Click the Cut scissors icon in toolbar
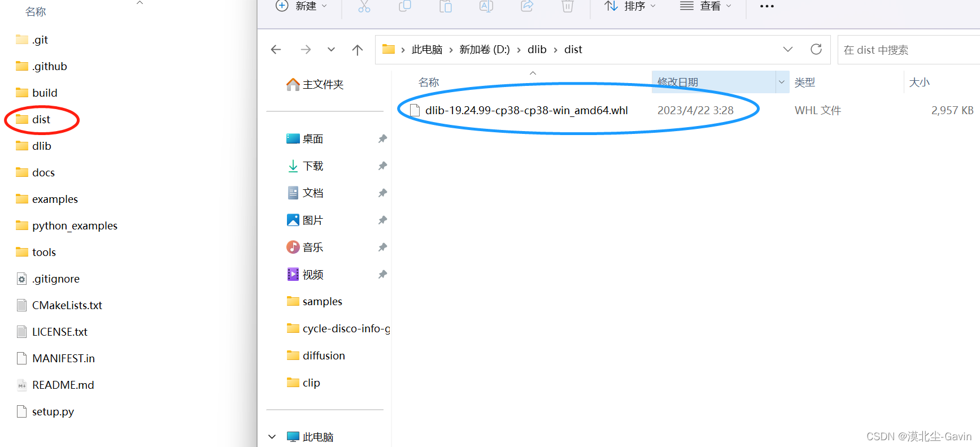980x447 pixels. [364, 6]
